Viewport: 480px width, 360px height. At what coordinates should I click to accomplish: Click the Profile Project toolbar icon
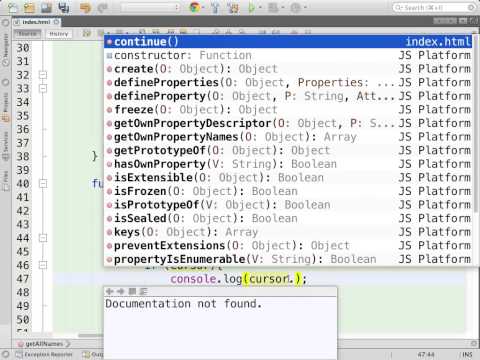295,7
